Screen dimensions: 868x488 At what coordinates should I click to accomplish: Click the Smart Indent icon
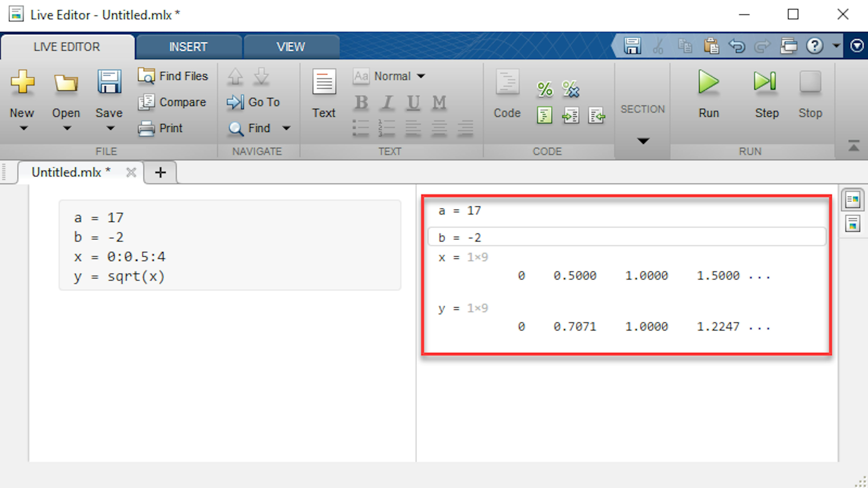pyautogui.click(x=545, y=116)
